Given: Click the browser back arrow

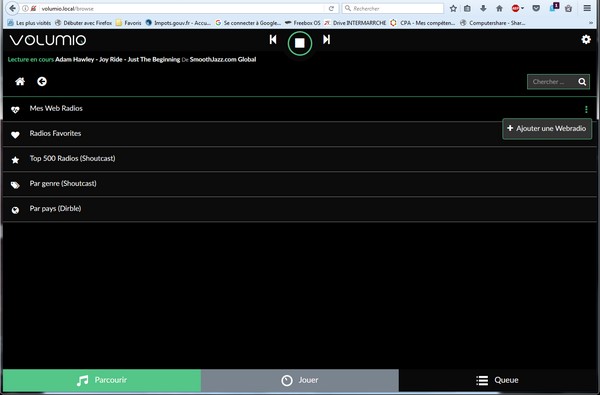Looking at the screenshot, I should click(x=12, y=8).
